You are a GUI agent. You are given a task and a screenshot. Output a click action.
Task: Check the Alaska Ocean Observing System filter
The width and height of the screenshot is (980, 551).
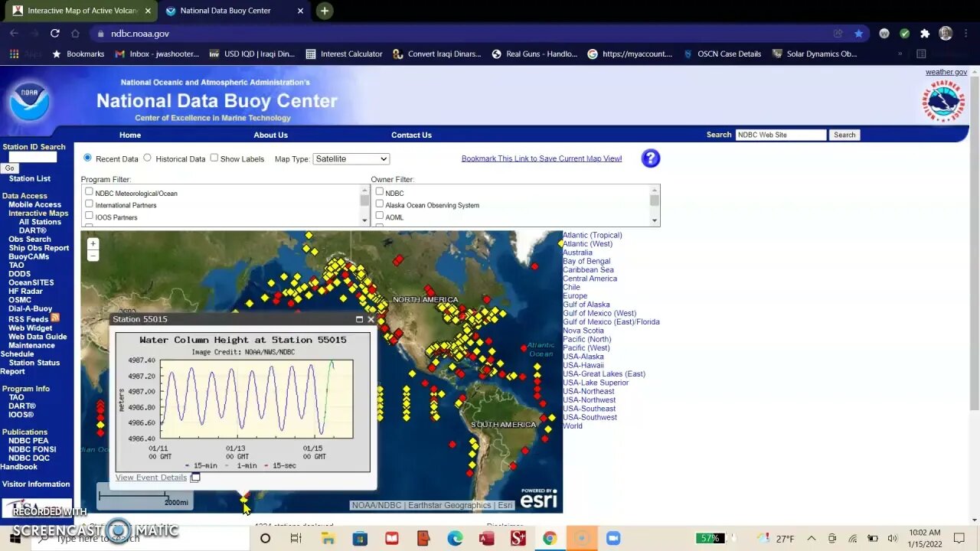[x=379, y=204]
